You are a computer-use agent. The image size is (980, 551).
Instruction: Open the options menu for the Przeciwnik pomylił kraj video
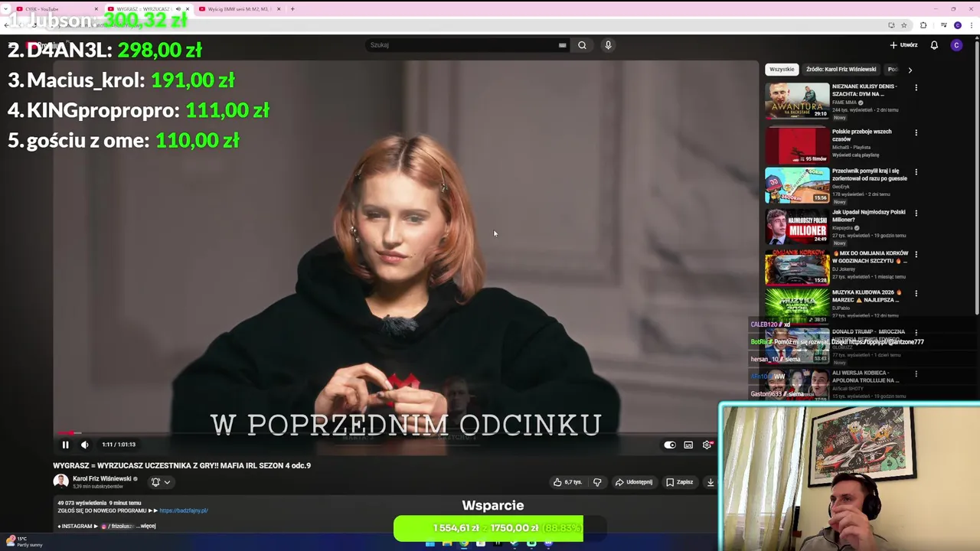pos(916,172)
